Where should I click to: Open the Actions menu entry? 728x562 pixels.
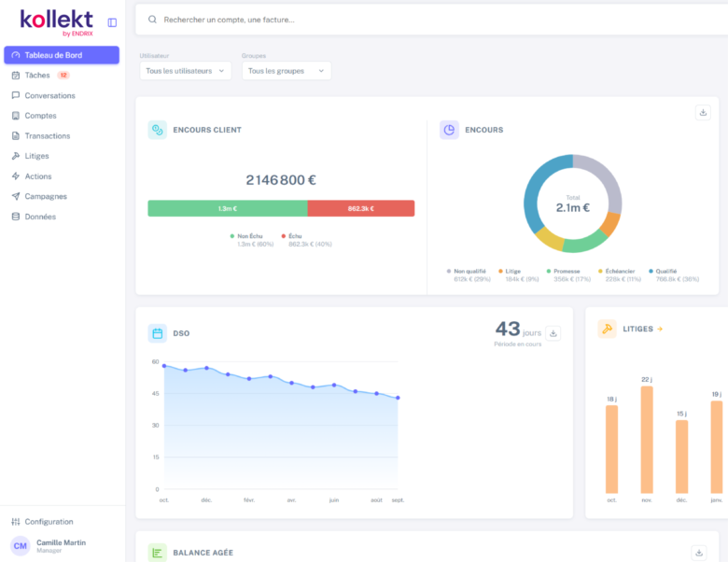coord(62,176)
